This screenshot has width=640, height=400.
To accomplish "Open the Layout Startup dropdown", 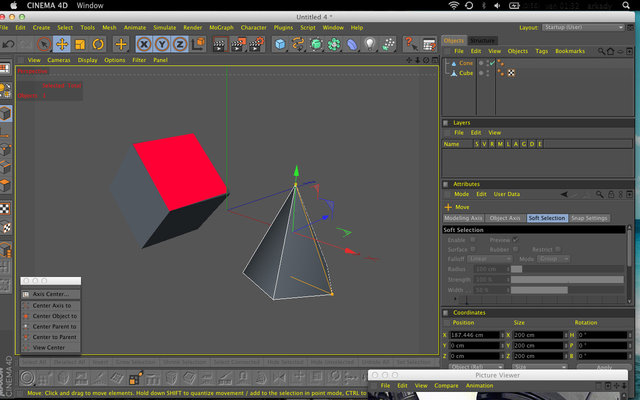I will (583, 27).
